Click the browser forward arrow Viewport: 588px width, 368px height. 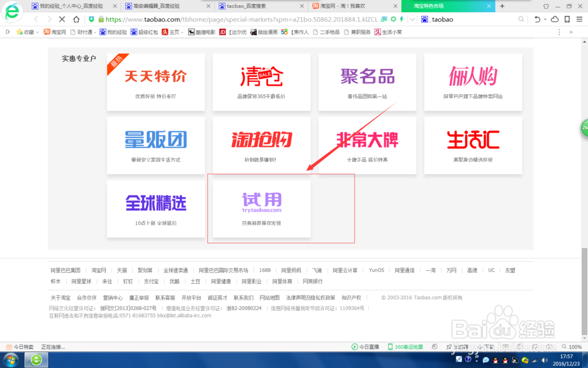pyautogui.click(x=49, y=19)
